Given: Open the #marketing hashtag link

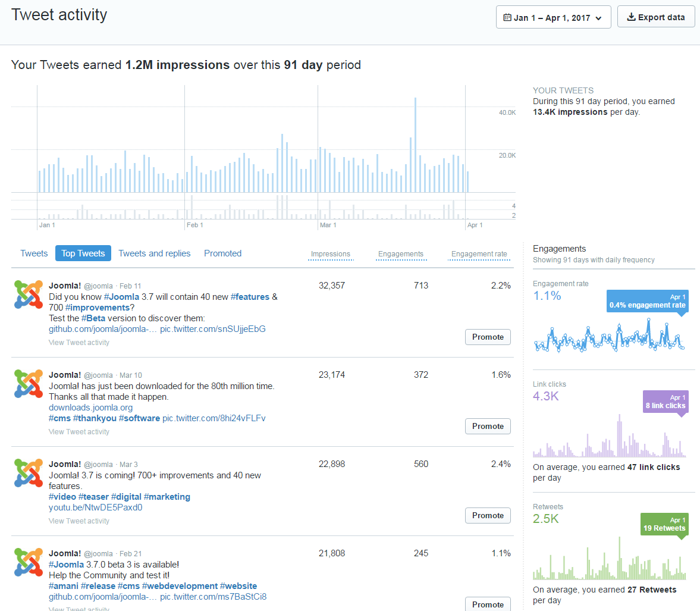Looking at the screenshot, I should point(167,497).
